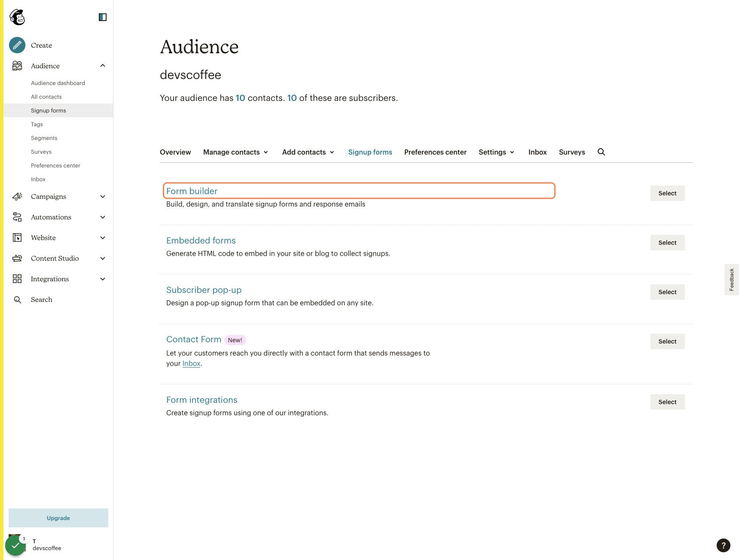Open the Subscriber pop-up link

[x=204, y=290]
